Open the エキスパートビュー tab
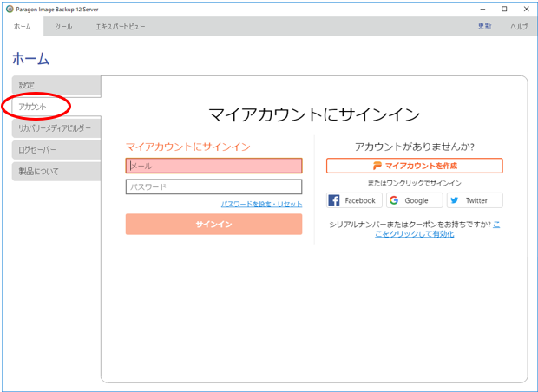Screen dimensions: 538x392 click(x=120, y=26)
